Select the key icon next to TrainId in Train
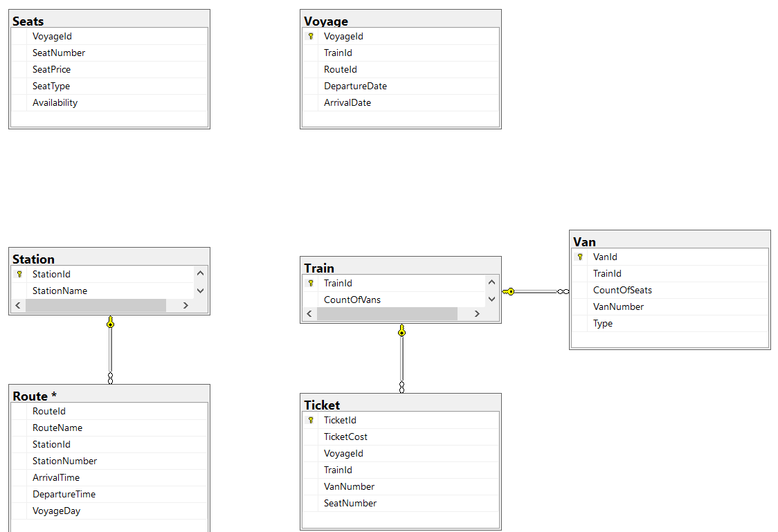Viewport: 778px width, 532px height. 310,283
